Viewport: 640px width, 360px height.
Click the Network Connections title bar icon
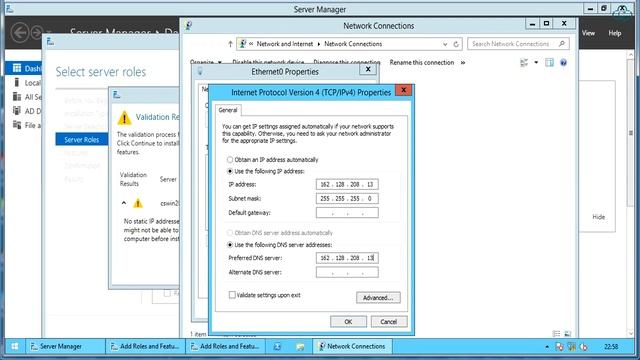point(188,25)
